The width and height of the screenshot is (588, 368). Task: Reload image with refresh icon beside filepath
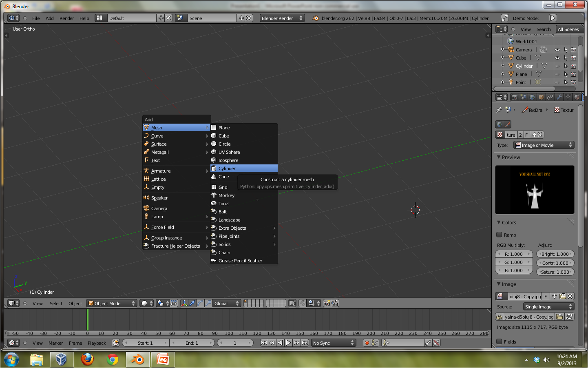click(x=570, y=317)
